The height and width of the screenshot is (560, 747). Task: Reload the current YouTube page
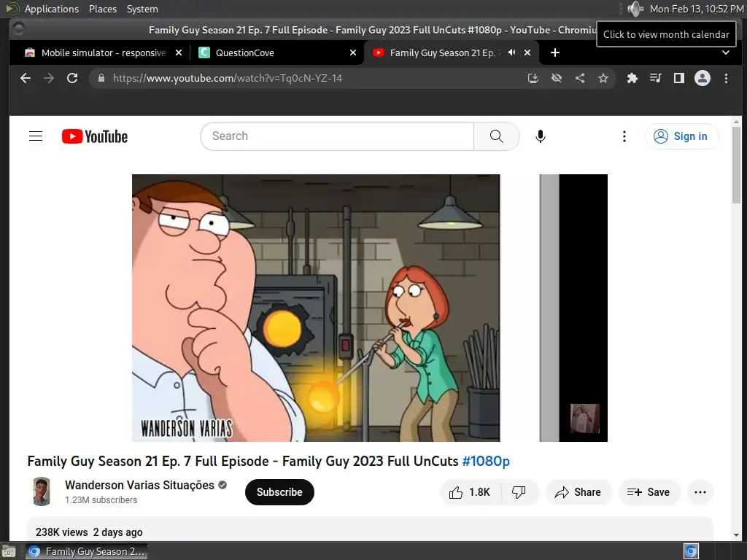point(72,78)
